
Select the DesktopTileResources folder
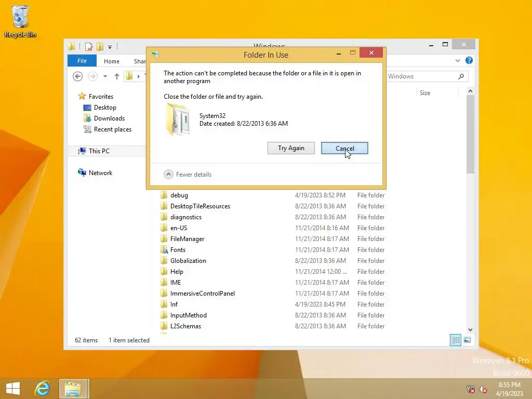click(x=200, y=206)
